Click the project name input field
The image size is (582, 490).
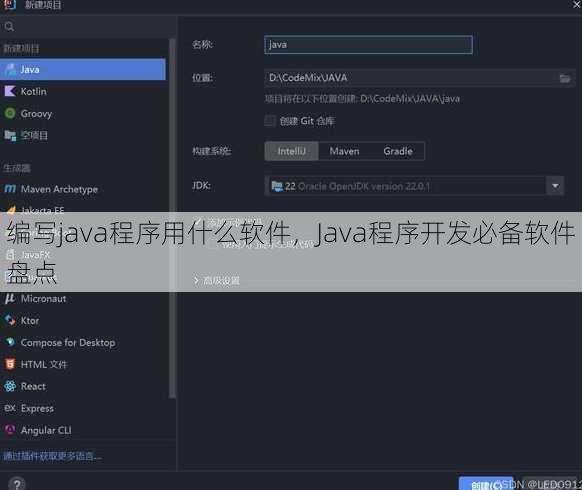369,45
